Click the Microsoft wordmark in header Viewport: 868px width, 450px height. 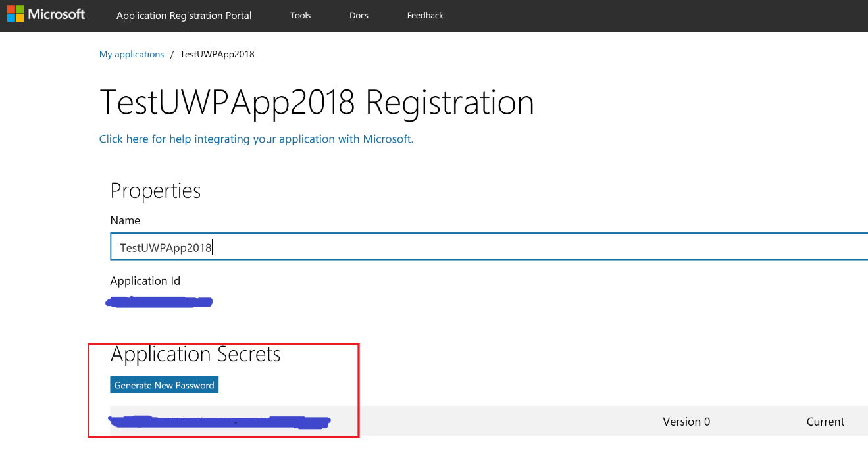point(57,14)
